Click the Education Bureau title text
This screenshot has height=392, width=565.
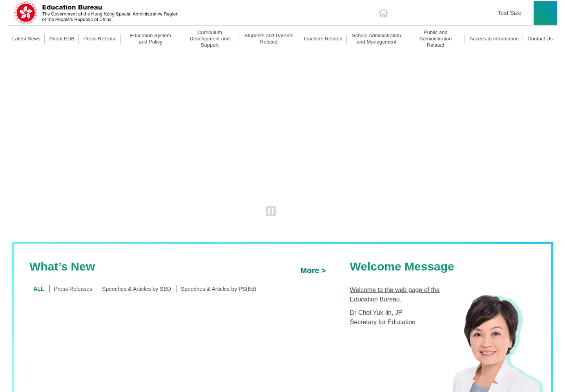(x=72, y=7)
